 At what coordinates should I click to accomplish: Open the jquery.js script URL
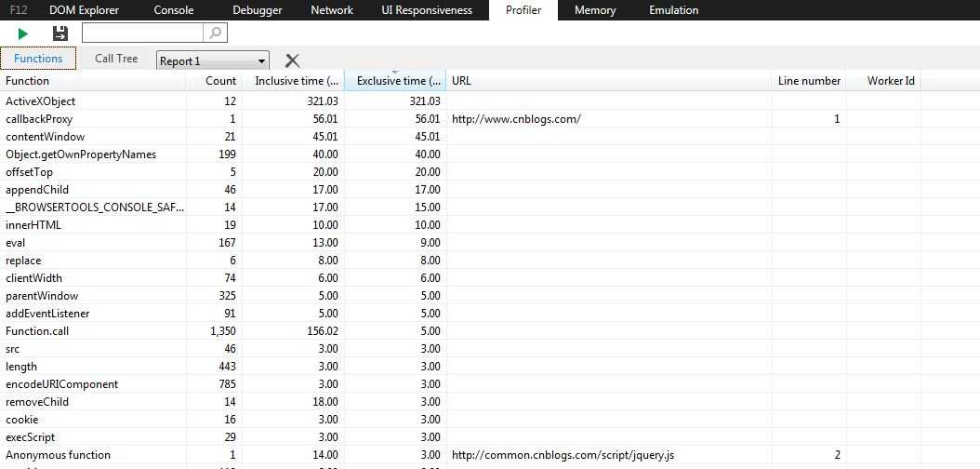pos(563,455)
